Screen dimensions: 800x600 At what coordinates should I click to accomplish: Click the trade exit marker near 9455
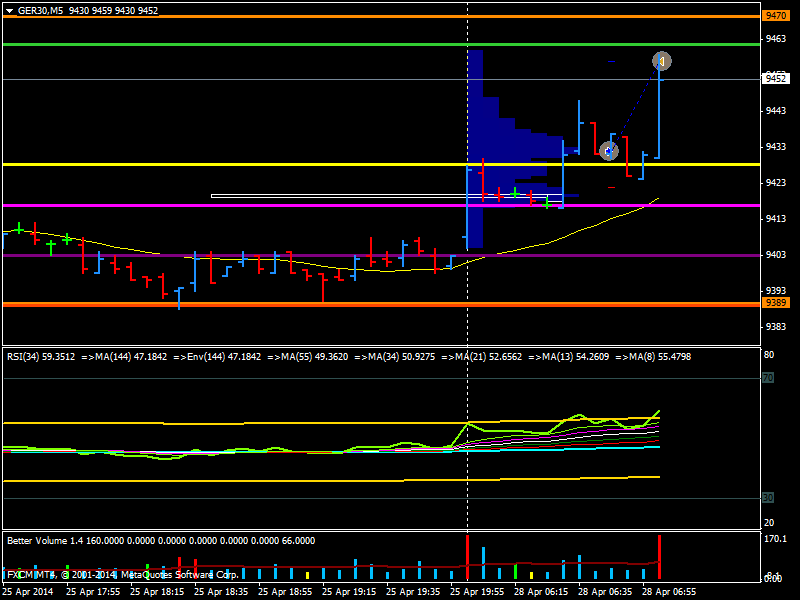point(661,61)
